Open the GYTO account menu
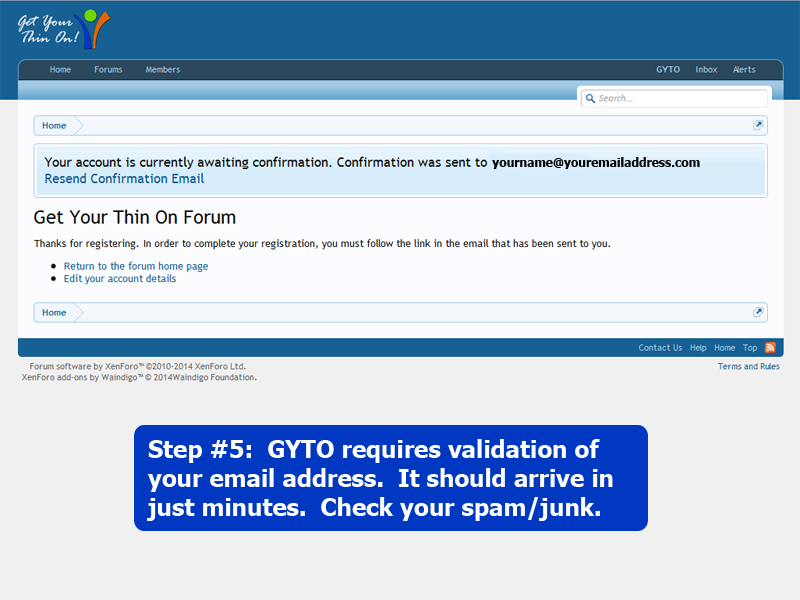 [668, 70]
